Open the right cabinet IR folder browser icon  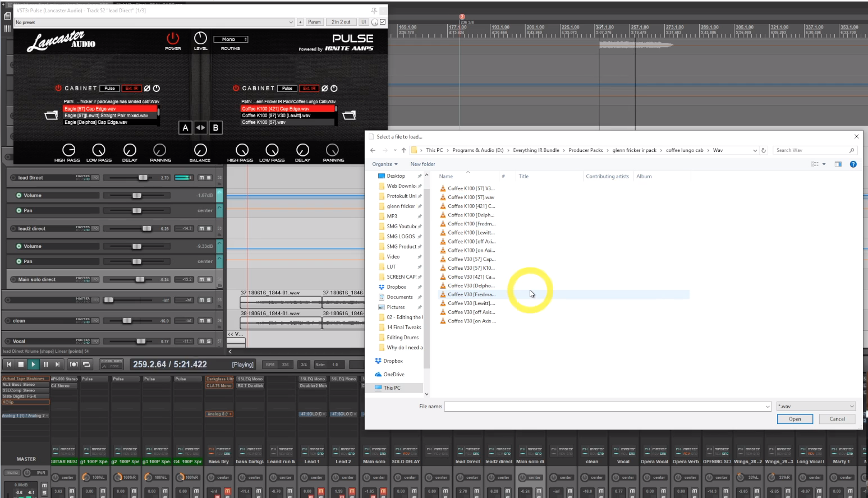tap(349, 116)
